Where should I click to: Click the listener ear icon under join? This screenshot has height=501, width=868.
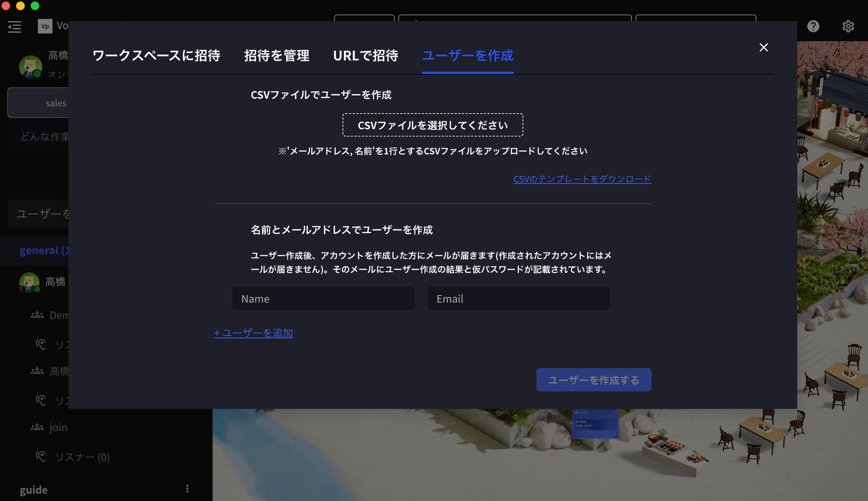coord(41,456)
